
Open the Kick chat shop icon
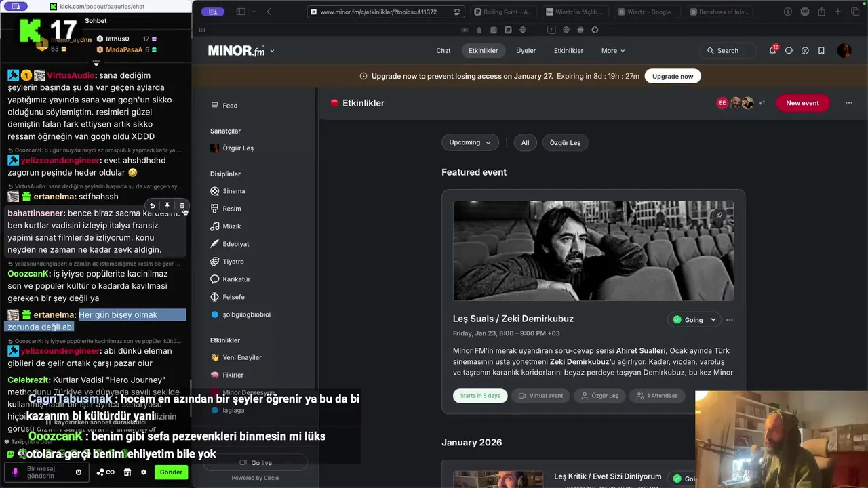[x=127, y=472]
